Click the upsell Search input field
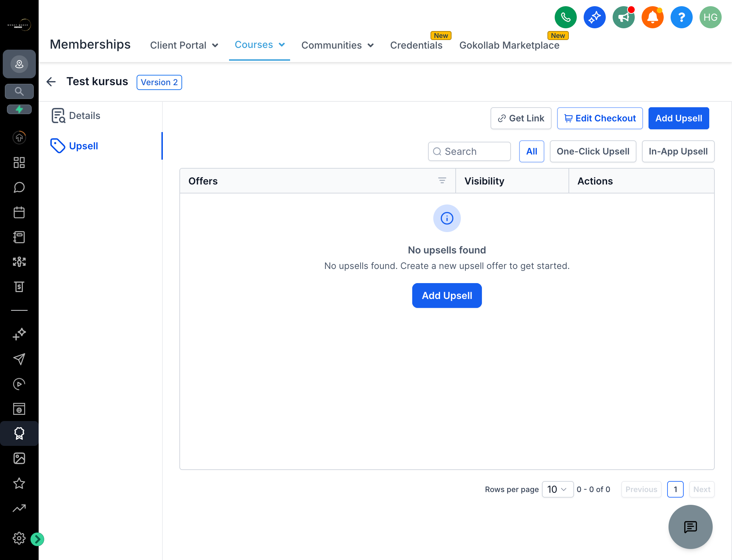 point(469,151)
